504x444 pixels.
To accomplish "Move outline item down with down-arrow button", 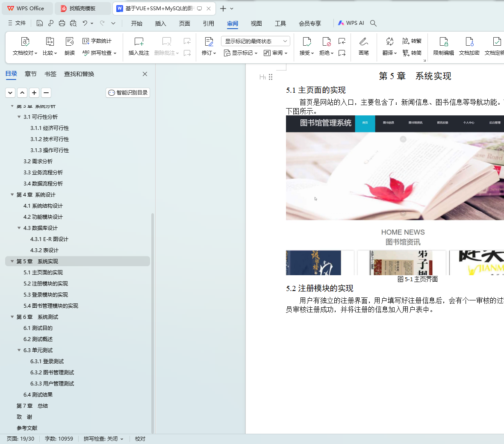I will point(10,93).
